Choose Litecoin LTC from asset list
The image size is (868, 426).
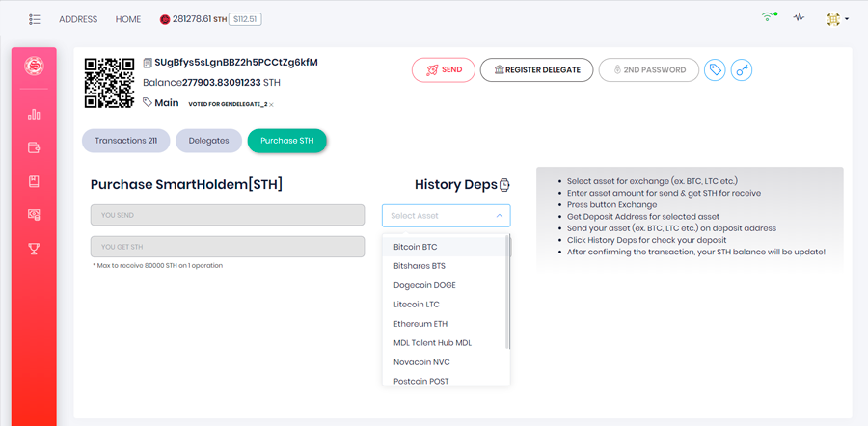(445, 305)
